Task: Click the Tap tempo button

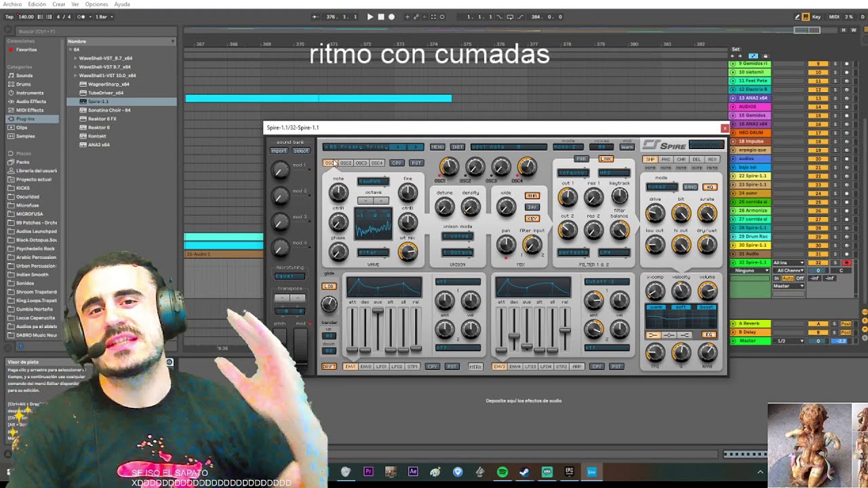Action: coord(9,17)
